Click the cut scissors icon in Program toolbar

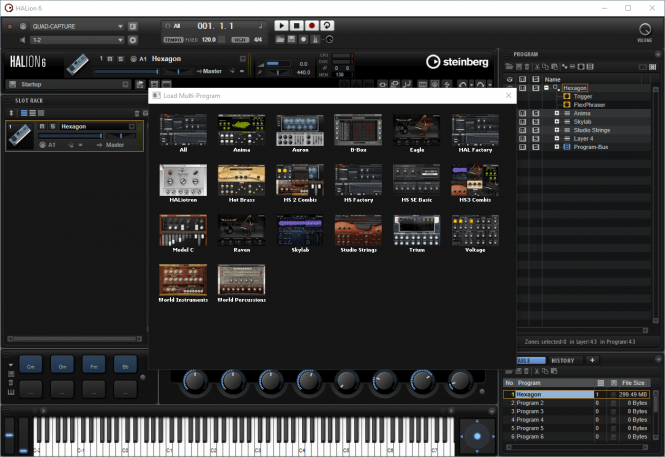(536, 67)
